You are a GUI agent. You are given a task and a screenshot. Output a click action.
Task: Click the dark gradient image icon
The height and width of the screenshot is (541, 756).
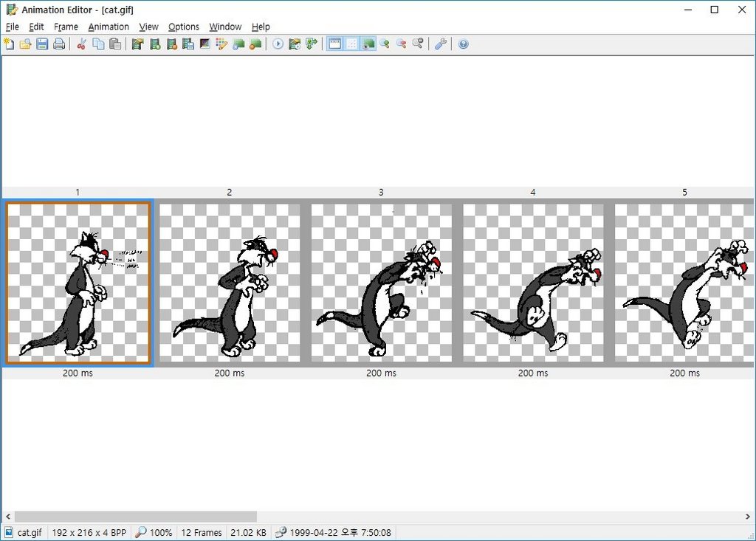(205, 44)
